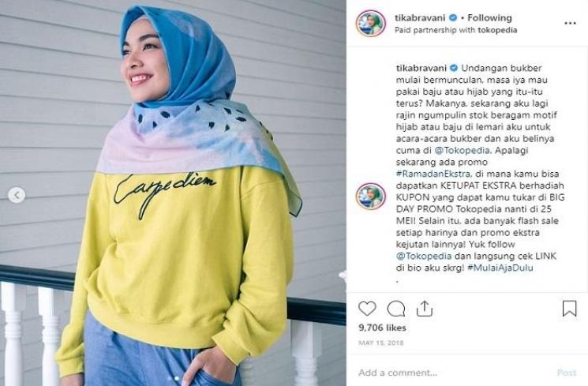
Task: Go to previous photo with left arrow
Action: [17, 195]
